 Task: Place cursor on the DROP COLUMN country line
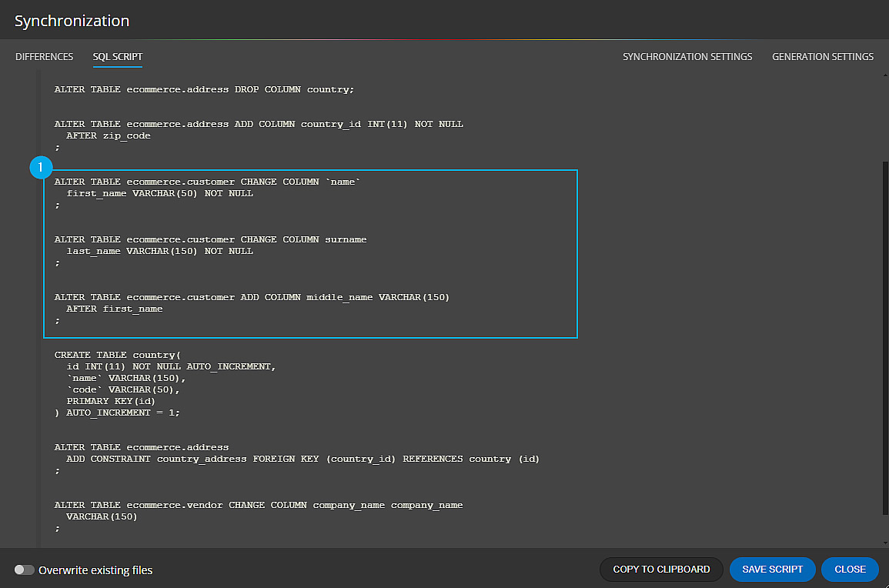point(204,89)
